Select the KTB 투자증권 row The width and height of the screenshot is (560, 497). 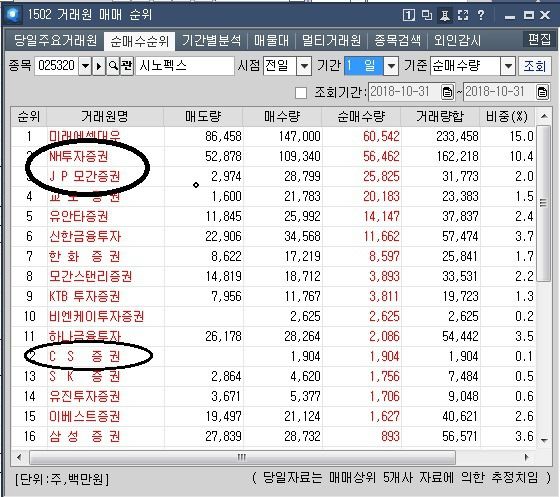coord(273,296)
